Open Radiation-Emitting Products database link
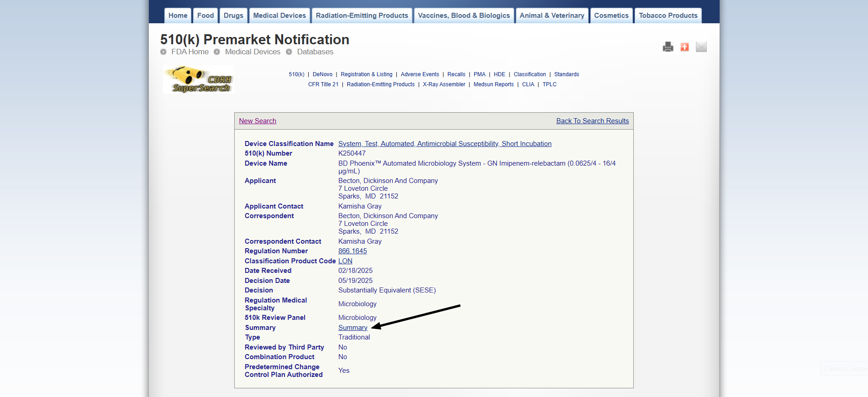This screenshot has height=397, width=868. click(381, 84)
